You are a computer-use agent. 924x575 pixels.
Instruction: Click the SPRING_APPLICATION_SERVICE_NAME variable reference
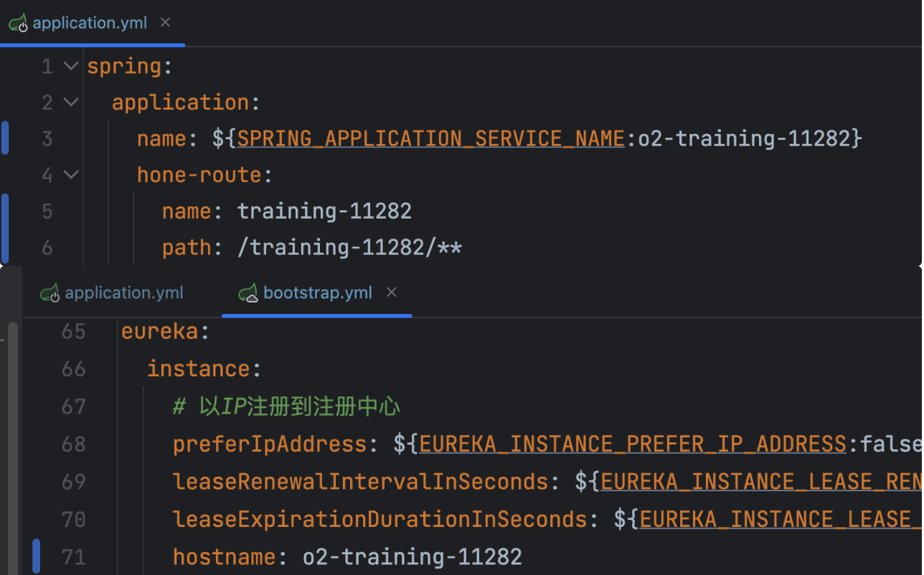coord(430,138)
